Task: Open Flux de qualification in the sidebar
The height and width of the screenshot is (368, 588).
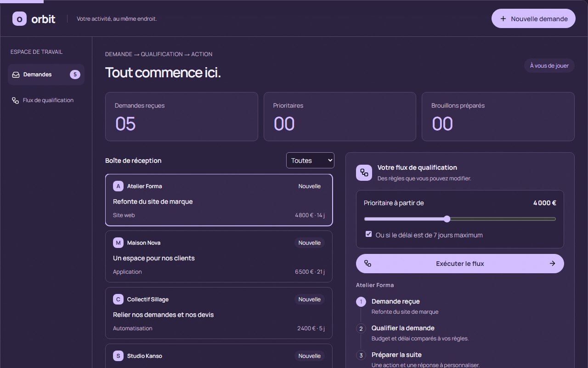Action: tap(46, 100)
